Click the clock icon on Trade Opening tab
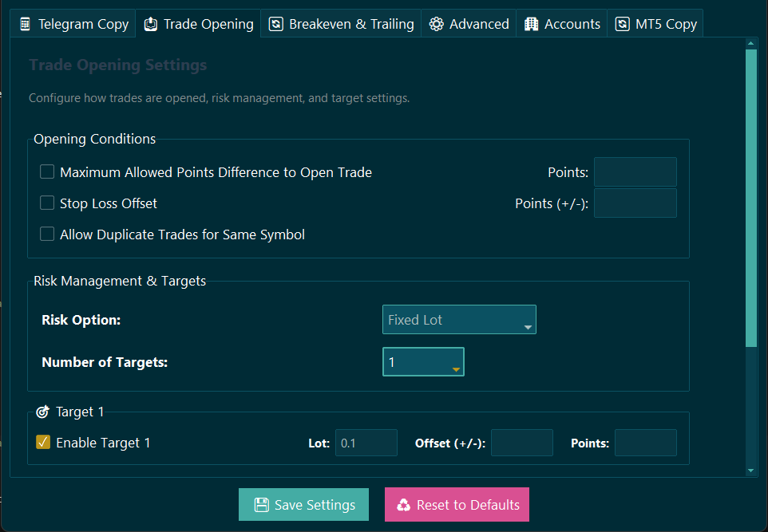The image size is (768, 532). (x=151, y=24)
